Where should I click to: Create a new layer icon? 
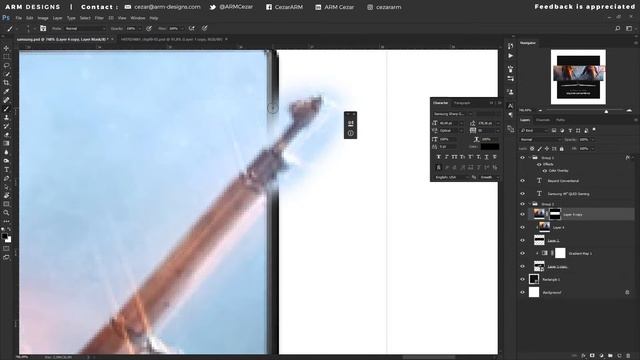click(619, 356)
